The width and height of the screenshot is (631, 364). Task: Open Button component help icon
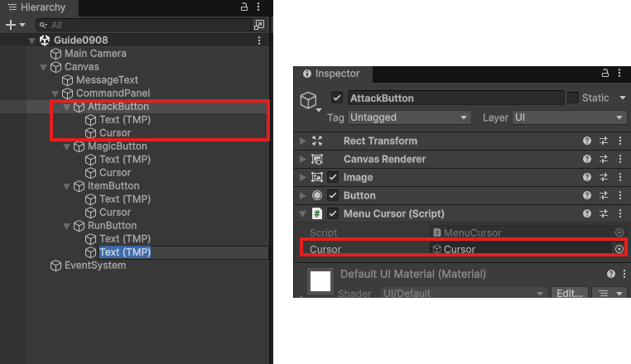click(x=587, y=195)
